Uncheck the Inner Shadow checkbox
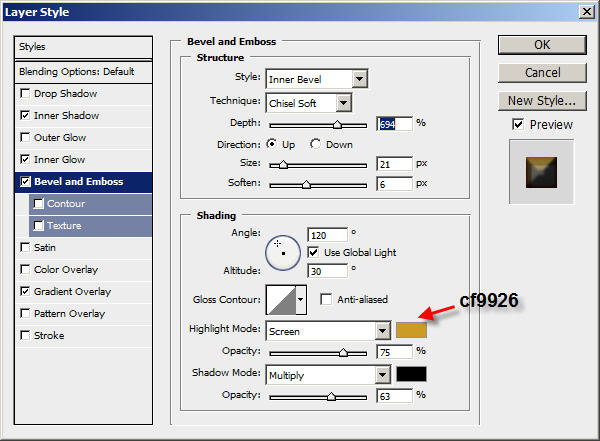The height and width of the screenshot is (441, 600). [25, 115]
